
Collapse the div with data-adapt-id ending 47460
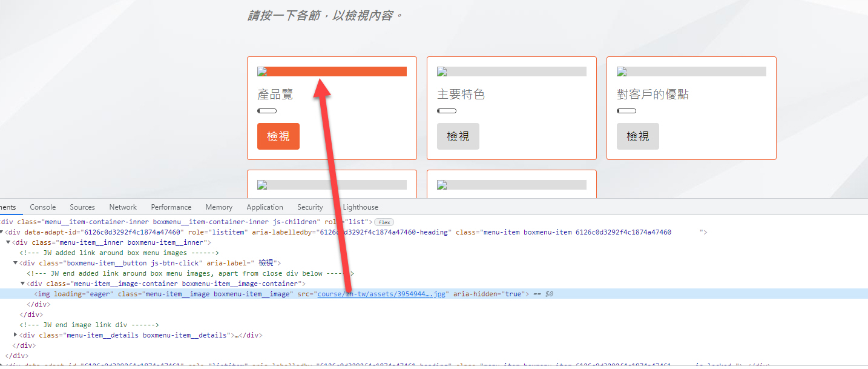[x=2, y=232]
